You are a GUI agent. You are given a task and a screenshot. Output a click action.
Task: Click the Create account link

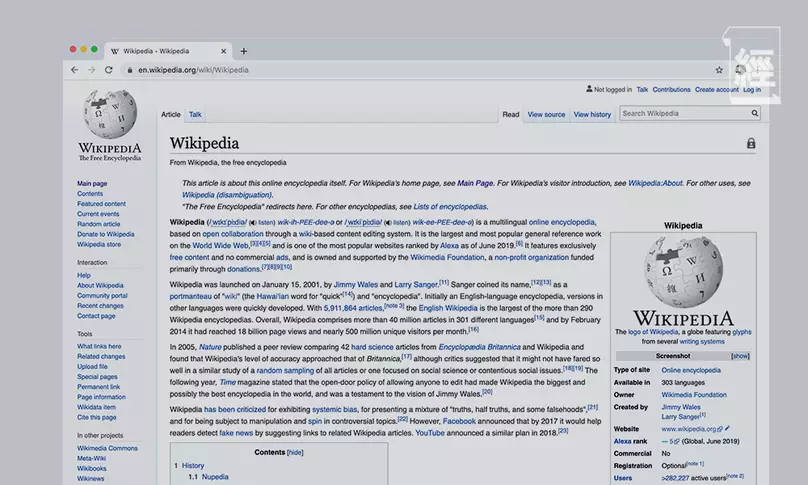(x=716, y=90)
